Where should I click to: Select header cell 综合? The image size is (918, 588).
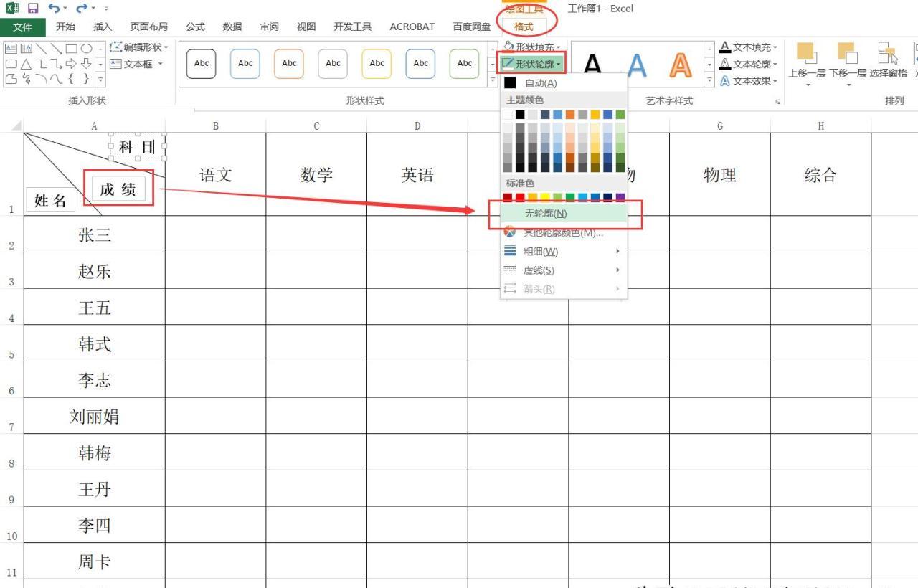(820, 174)
